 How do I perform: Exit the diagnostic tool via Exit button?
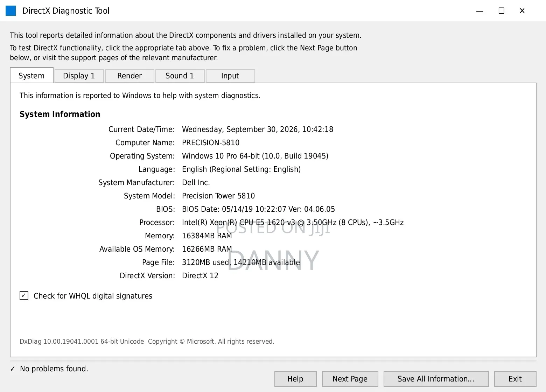click(x=515, y=379)
